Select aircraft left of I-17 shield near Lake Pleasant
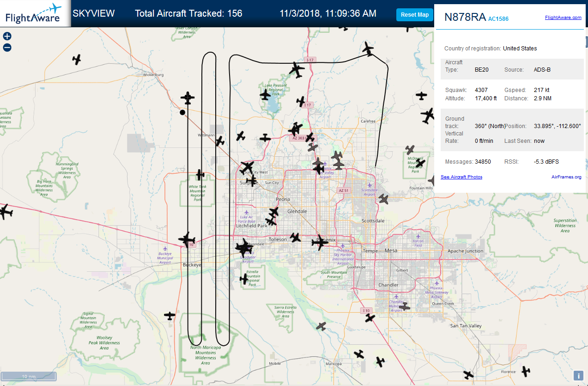 301,101
